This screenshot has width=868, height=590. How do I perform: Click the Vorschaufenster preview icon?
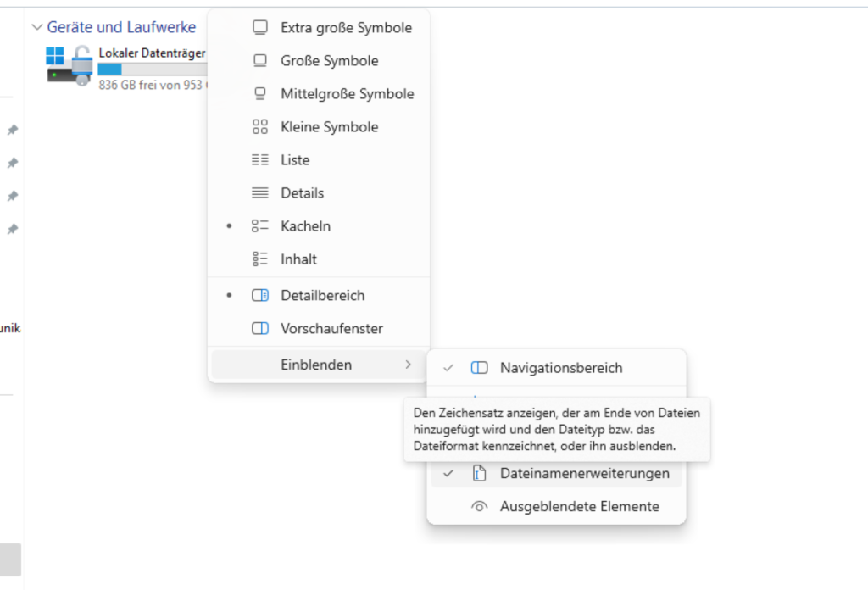coord(259,328)
